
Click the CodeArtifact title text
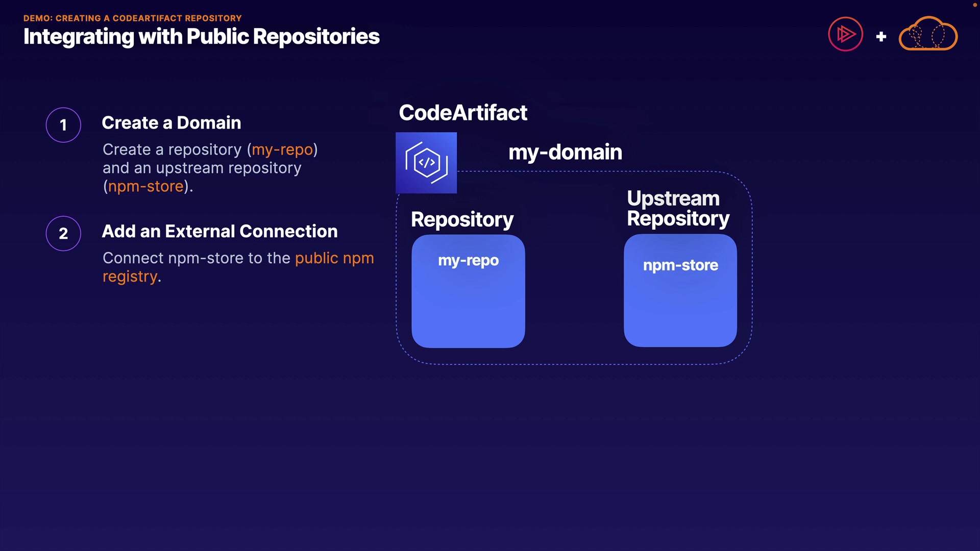[x=462, y=113]
